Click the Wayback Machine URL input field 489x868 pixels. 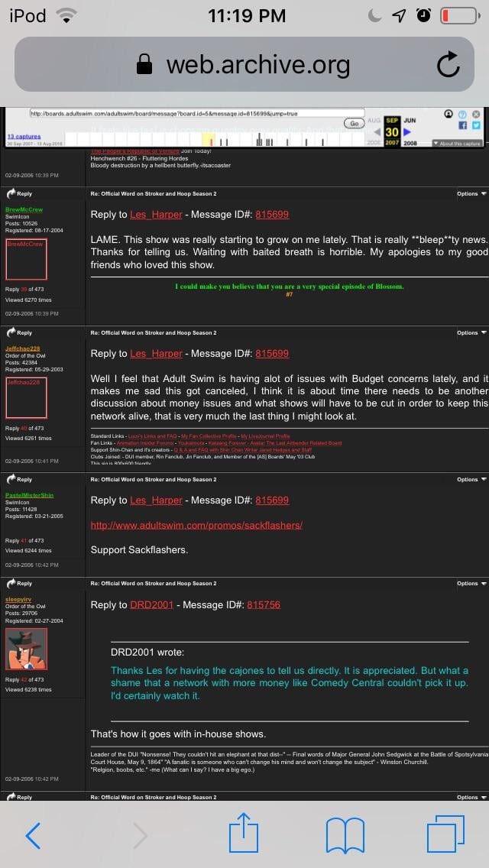(x=197, y=114)
